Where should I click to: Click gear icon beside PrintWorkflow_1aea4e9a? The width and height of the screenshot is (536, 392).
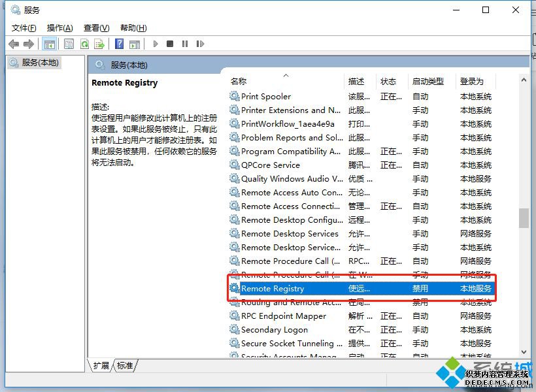point(234,123)
